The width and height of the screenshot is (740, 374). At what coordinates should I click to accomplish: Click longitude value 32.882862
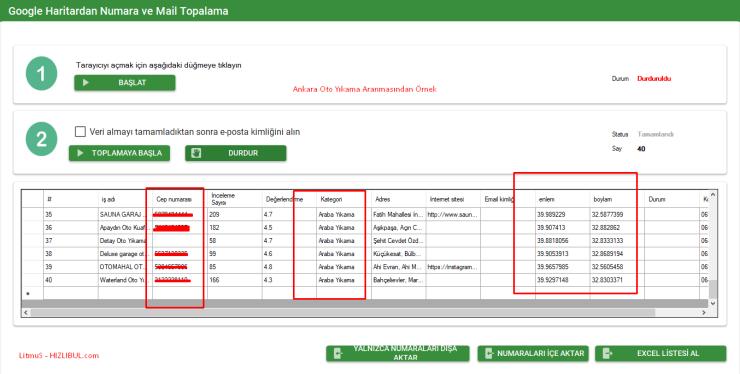click(617, 228)
